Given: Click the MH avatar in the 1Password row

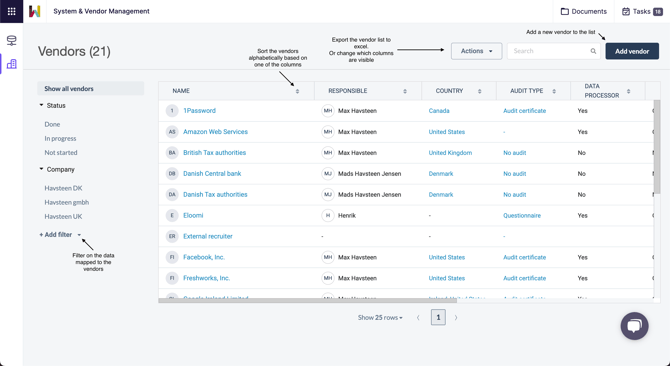Looking at the screenshot, I should [328, 111].
